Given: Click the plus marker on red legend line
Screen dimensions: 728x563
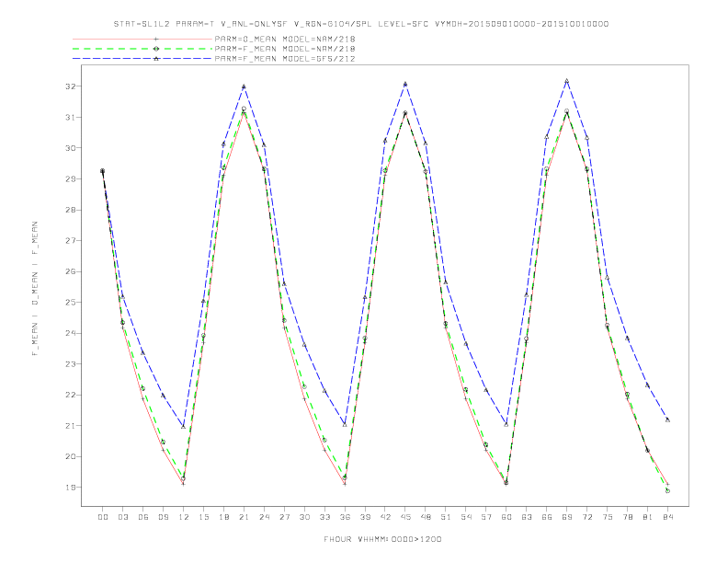Looking at the screenshot, I should (x=156, y=39).
